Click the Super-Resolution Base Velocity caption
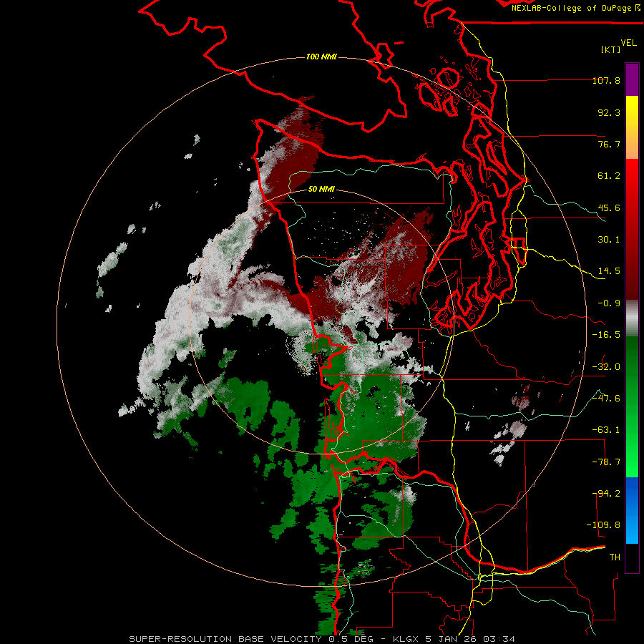 coord(321,639)
